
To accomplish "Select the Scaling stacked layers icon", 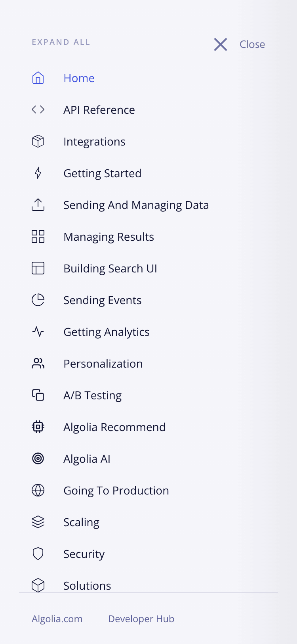I will 38,522.
